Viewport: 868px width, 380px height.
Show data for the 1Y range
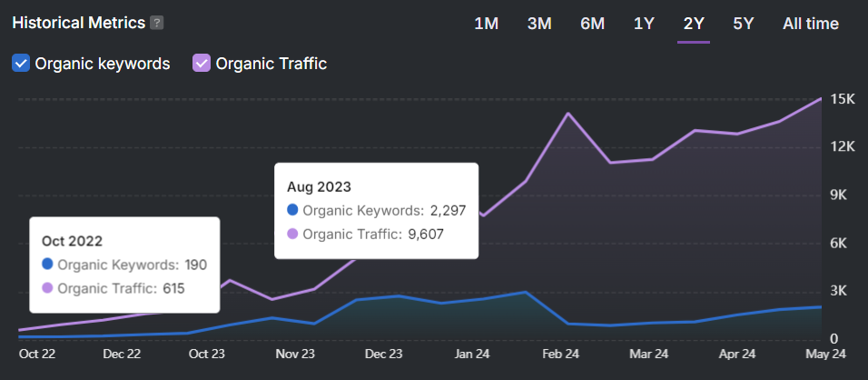tap(644, 24)
